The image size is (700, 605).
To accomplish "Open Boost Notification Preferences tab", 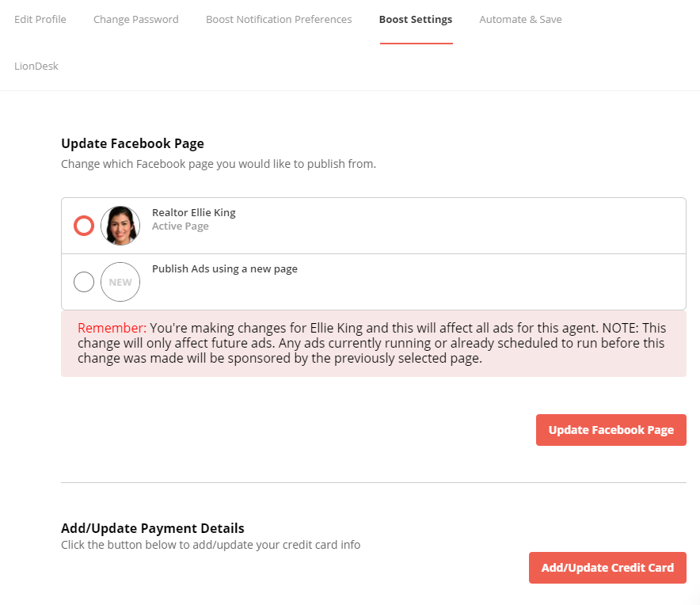I will 279,20.
